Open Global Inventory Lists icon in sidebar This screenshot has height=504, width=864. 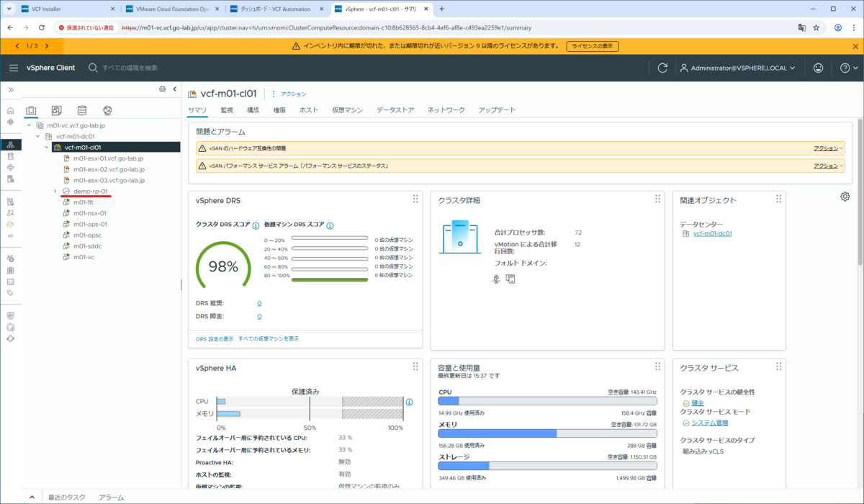click(11, 179)
